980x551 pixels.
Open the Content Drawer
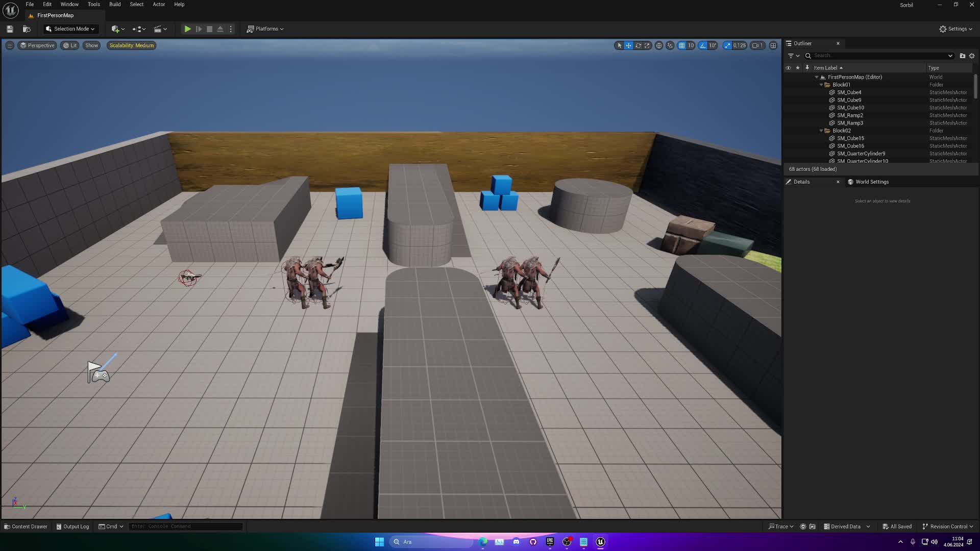tap(26, 527)
